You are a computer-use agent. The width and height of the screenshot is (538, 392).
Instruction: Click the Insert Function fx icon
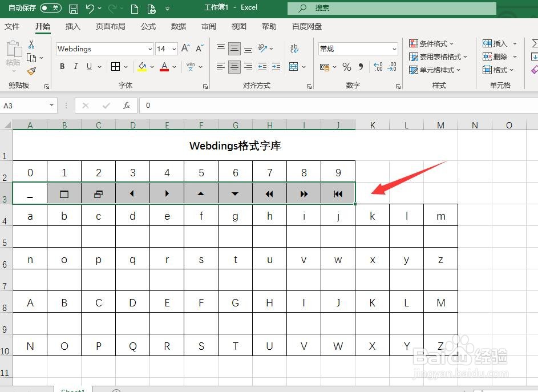tap(127, 106)
